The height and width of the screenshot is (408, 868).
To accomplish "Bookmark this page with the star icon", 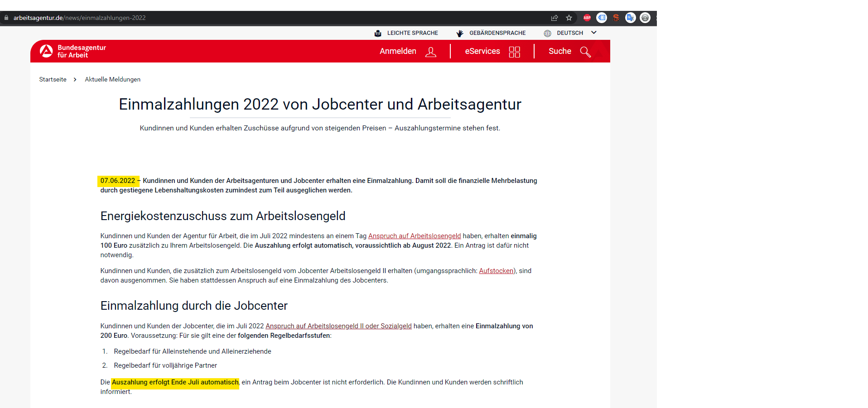I will pyautogui.click(x=569, y=18).
